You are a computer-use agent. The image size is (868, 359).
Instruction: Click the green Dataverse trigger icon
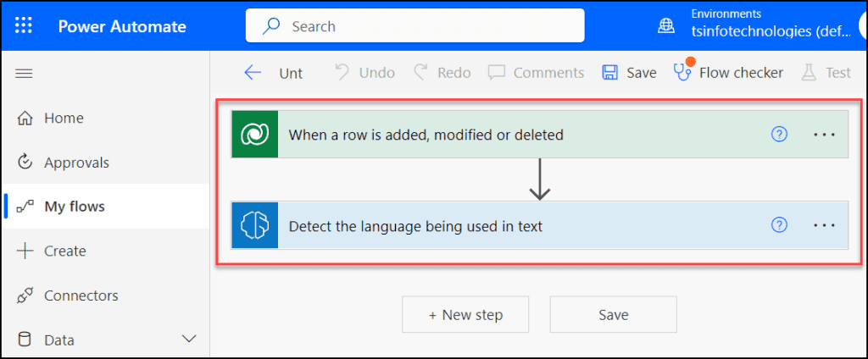point(254,135)
